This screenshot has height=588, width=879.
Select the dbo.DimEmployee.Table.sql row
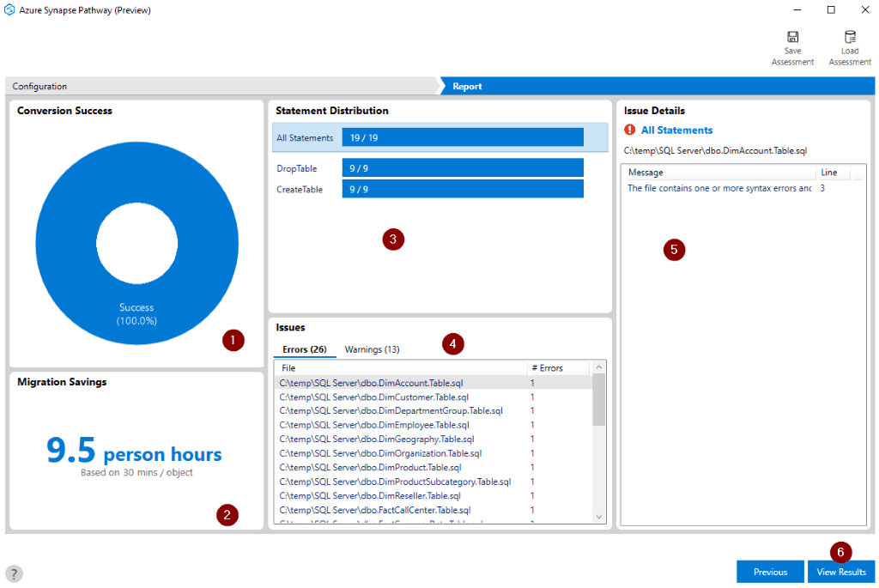[433, 425]
